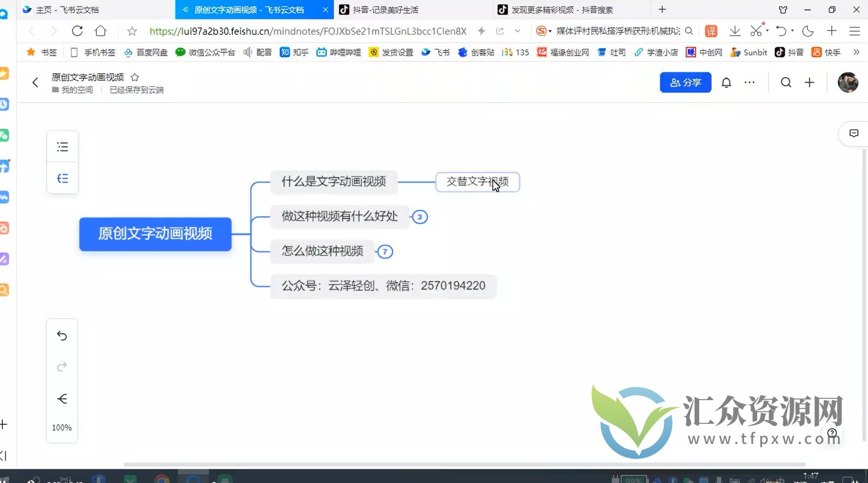868x483 pixels.
Task: Open the 知乎 bookmark icon
Action: [x=285, y=52]
